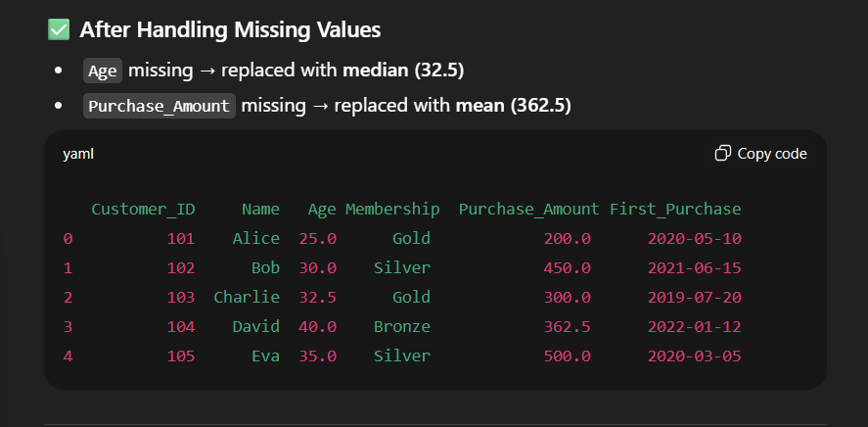Click Charlie's age value 32.5

click(x=317, y=297)
